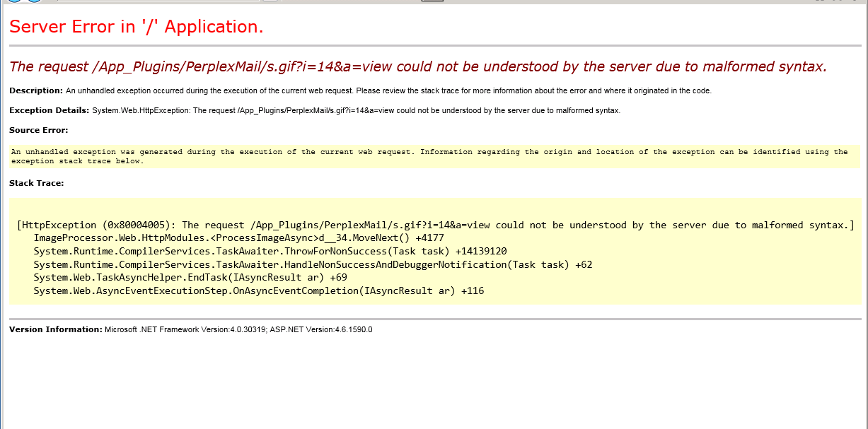Click the 'HandleNonSuccessAndDebuggerNotification(Task task) +62' line
The width and height of the screenshot is (868, 429).
coord(313,264)
